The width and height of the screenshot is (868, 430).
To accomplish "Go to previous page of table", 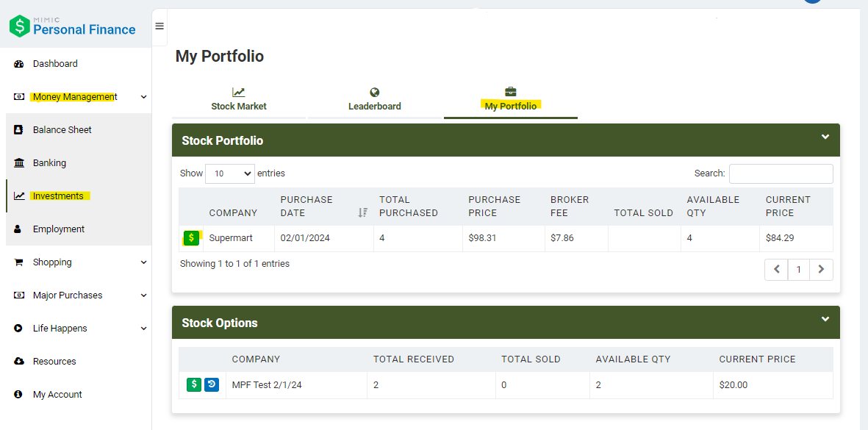I will (777, 270).
